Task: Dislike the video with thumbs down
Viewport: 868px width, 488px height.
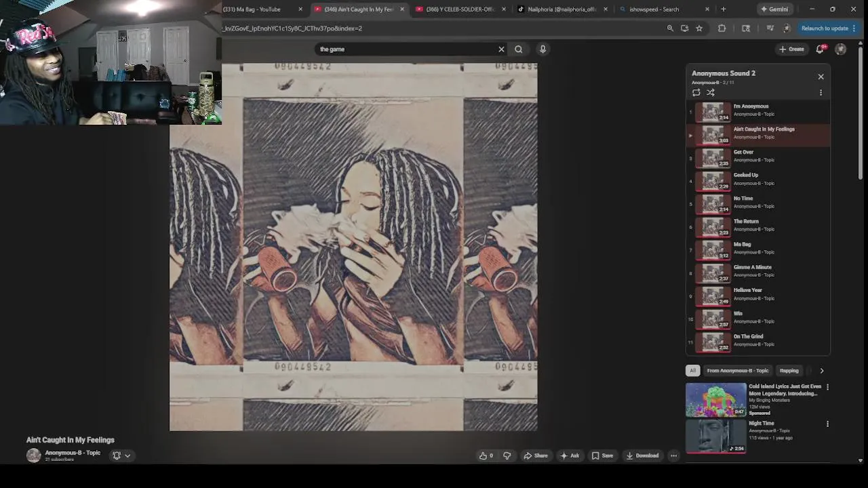Action: (507, 455)
